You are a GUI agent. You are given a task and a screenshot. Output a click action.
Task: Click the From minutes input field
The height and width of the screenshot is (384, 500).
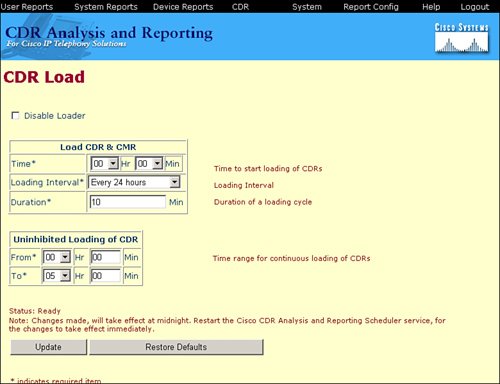[x=105, y=257]
